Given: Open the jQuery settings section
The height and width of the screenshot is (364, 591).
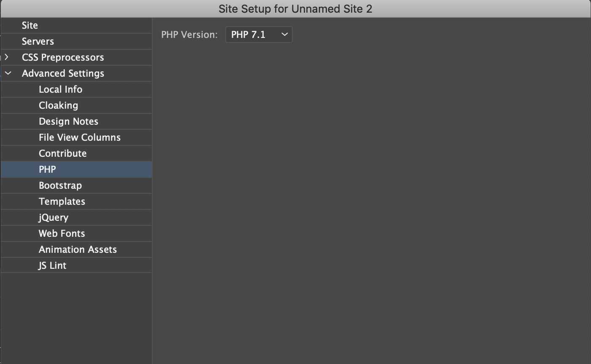Looking at the screenshot, I should [54, 217].
